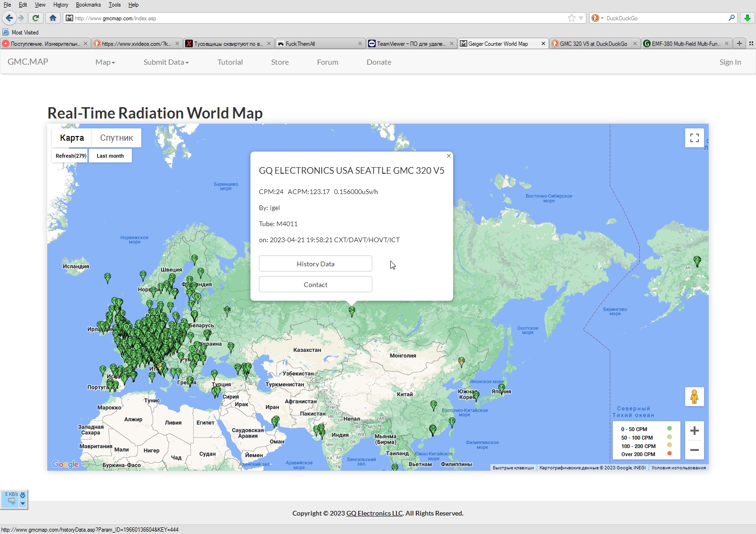
Task: Expand the Map dropdown in navbar
Action: point(105,62)
